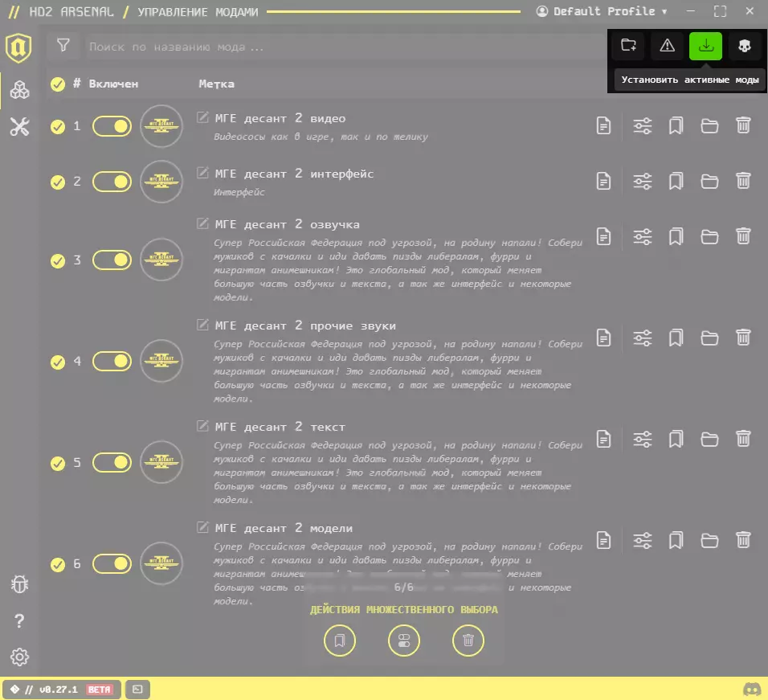Disable the 'МГЕ десант 2 видео' toggle switch
The height and width of the screenshot is (700, 768).
(112, 126)
